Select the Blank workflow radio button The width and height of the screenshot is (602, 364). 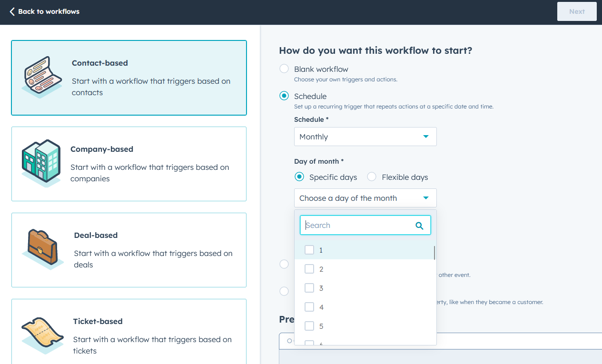pyautogui.click(x=284, y=69)
